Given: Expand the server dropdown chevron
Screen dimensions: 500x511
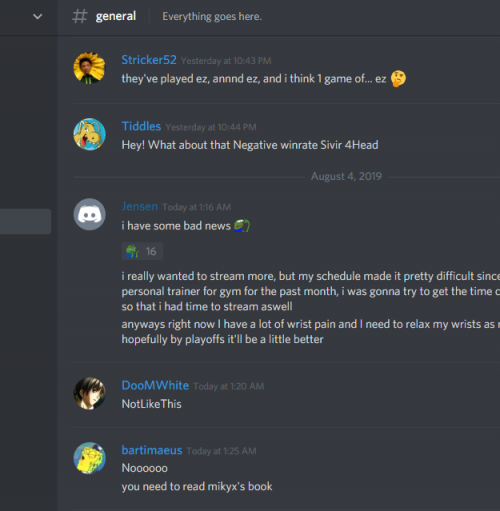Looking at the screenshot, I should (x=38, y=16).
